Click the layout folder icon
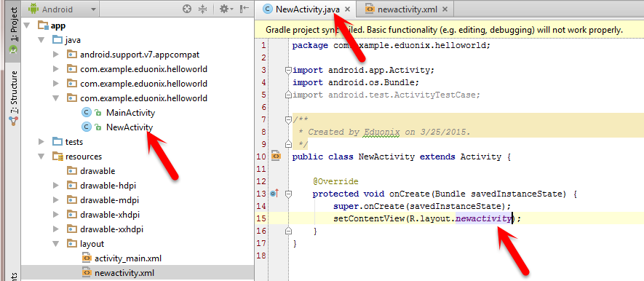The width and height of the screenshot is (644, 281). point(72,244)
